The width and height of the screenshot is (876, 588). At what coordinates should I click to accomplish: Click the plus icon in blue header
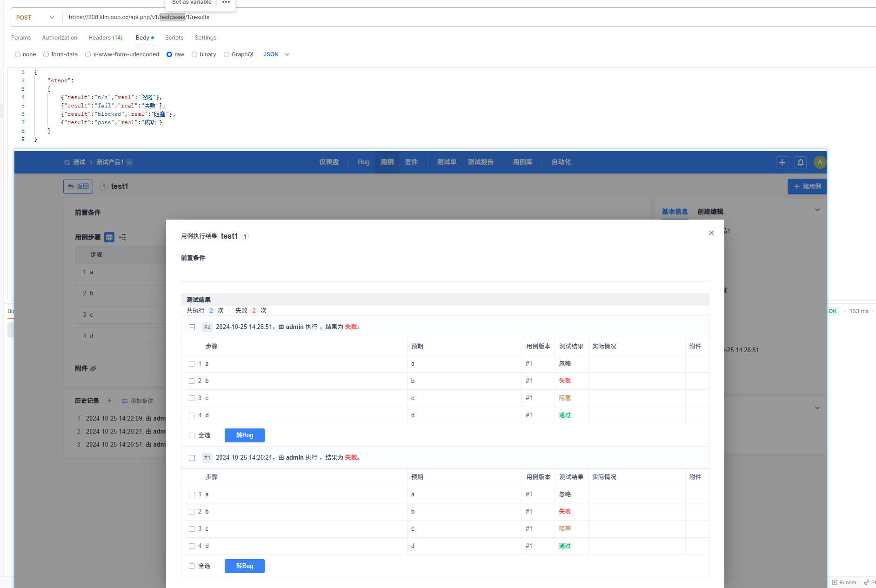pyautogui.click(x=782, y=162)
